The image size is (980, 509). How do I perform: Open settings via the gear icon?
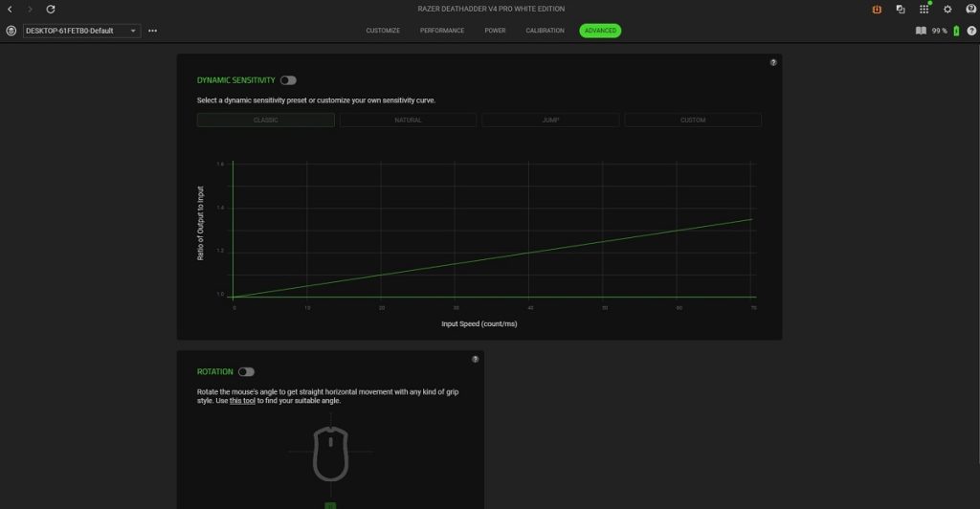947,10
